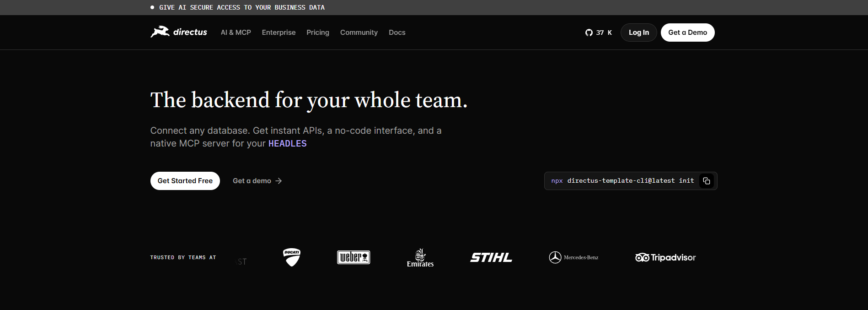
Task: Click the purple 'HEADLES' animated text
Action: 287,144
